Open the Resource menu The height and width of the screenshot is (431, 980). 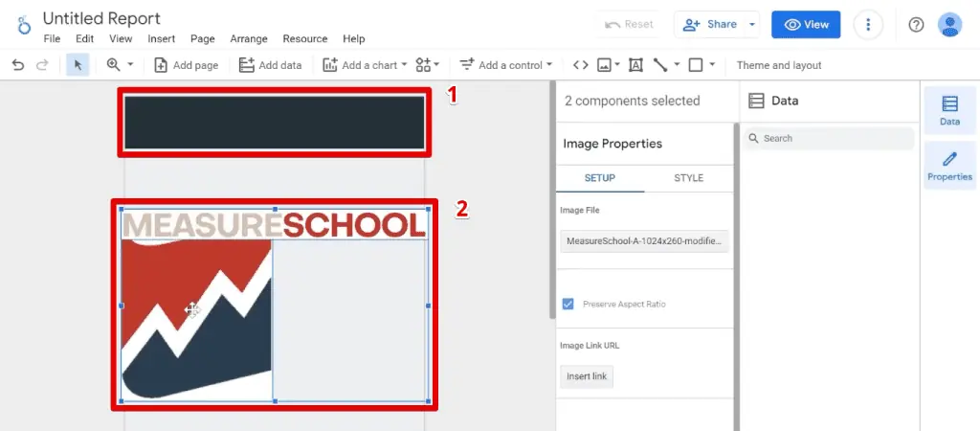click(305, 38)
